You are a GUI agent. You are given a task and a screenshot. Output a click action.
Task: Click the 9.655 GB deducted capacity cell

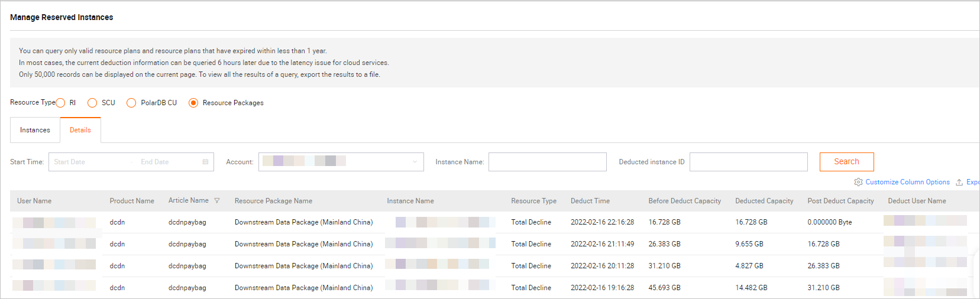(749, 244)
